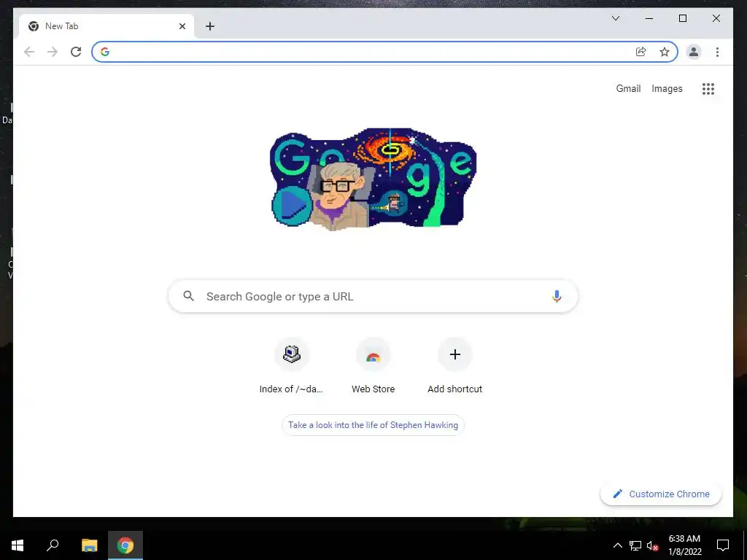Open the Images link

point(667,88)
